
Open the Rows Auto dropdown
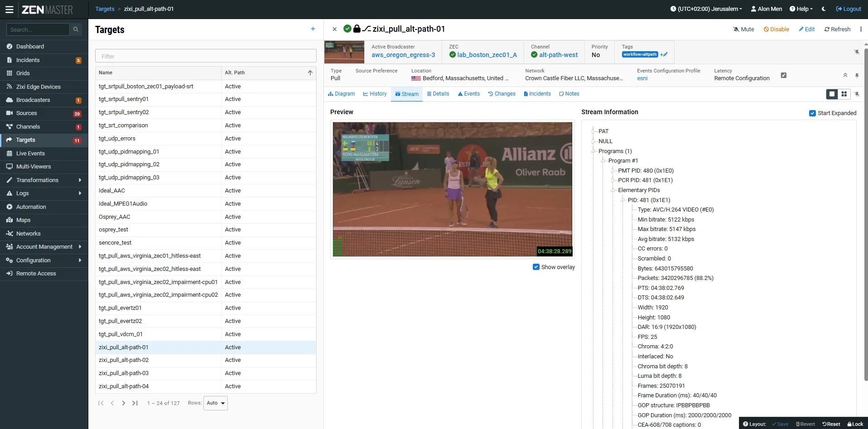(216, 403)
